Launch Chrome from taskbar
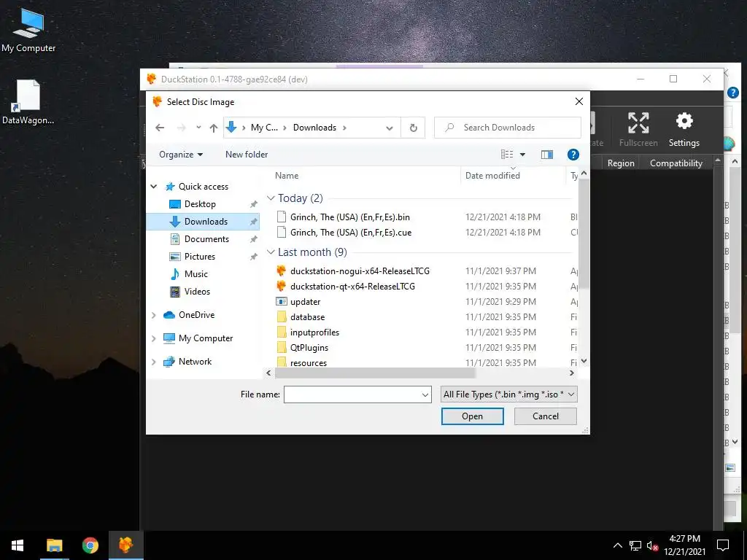The image size is (747, 560). coord(90,545)
